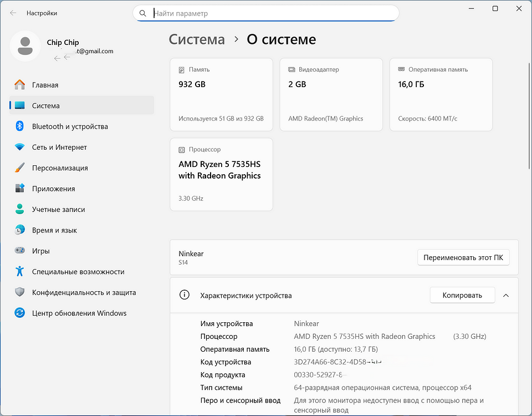Collapse the device specifications section chevron
This screenshot has width=532, height=416.
coord(505,296)
